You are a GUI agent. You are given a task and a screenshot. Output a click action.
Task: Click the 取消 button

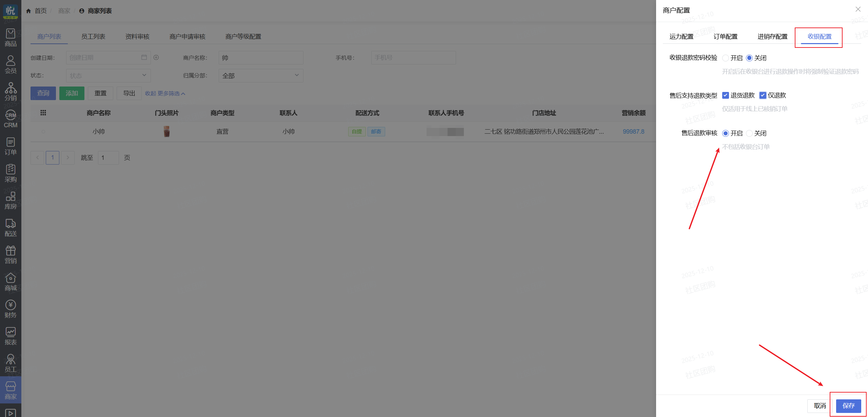point(820,406)
